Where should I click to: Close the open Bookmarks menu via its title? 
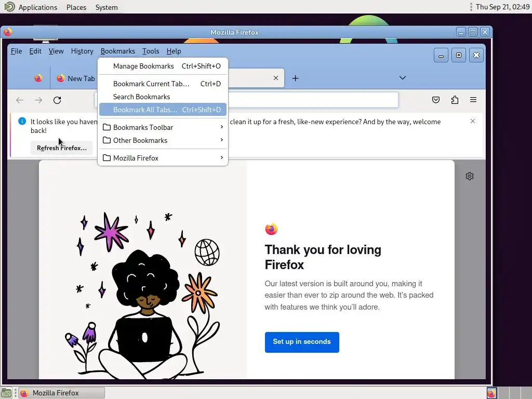[118, 51]
